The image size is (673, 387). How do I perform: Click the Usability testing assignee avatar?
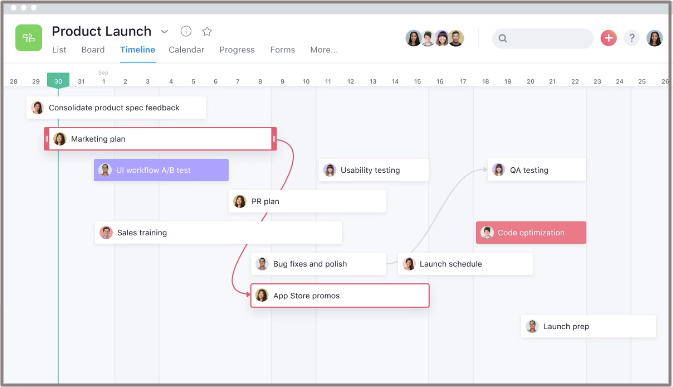pos(330,170)
